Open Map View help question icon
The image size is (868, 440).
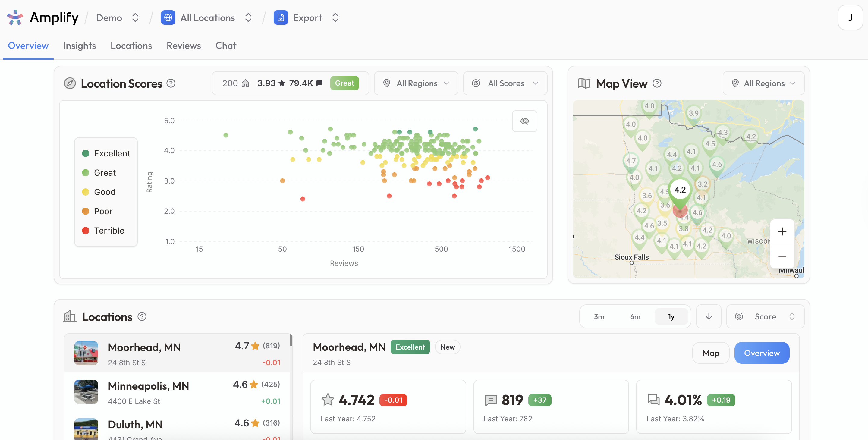point(657,83)
